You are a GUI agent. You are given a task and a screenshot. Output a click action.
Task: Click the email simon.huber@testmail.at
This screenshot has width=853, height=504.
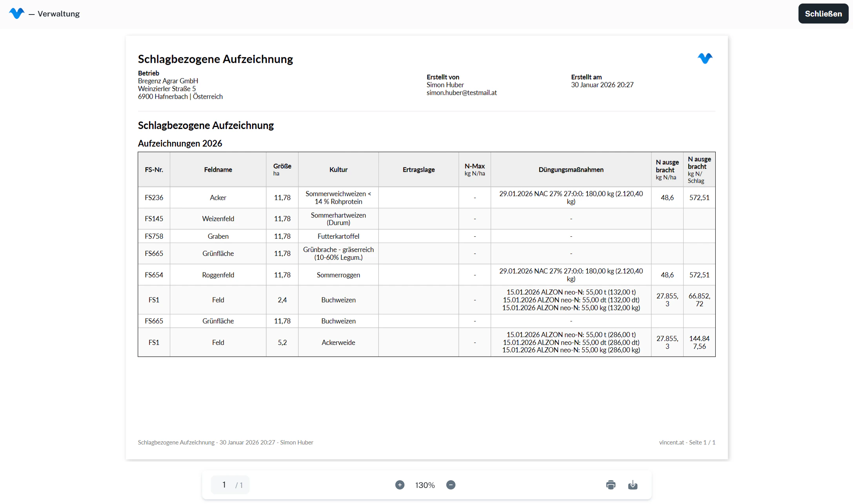tap(462, 93)
